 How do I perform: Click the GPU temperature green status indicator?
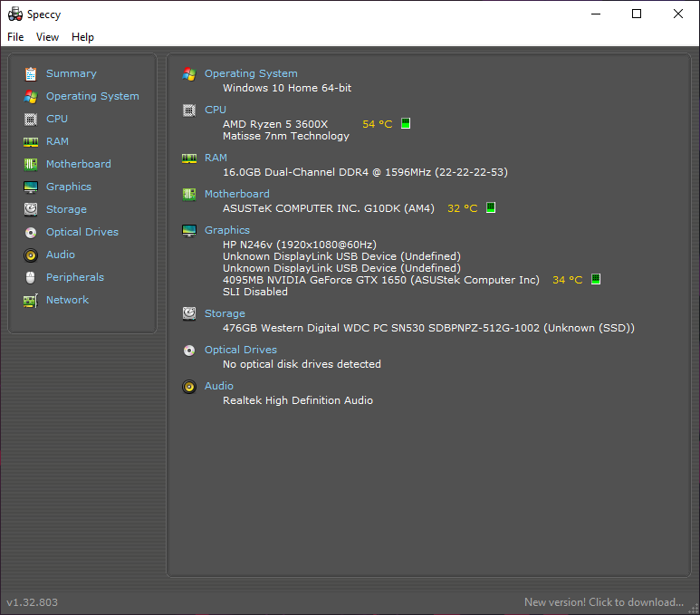(596, 279)
